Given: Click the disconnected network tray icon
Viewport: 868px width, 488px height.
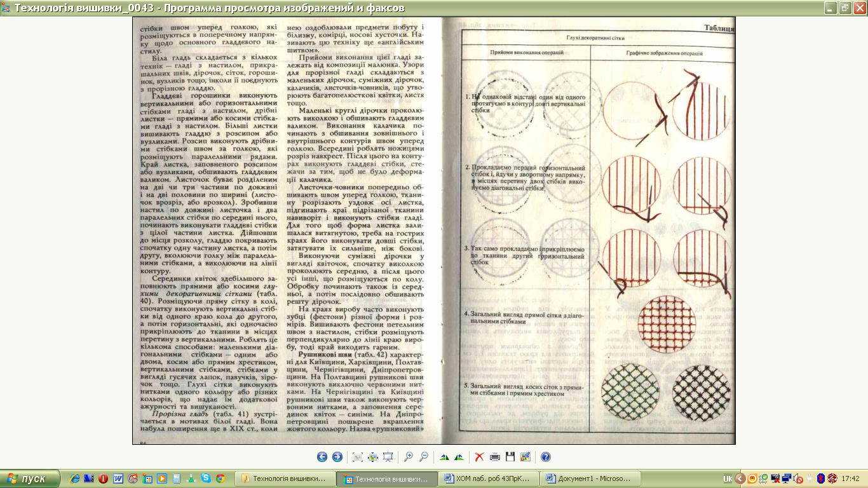Looking at the screenshot, I should (x=775, y=478).
